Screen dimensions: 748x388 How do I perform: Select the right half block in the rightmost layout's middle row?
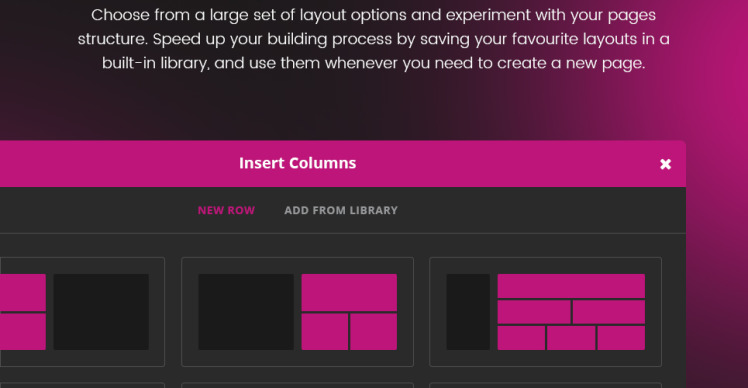coord(609,312)
